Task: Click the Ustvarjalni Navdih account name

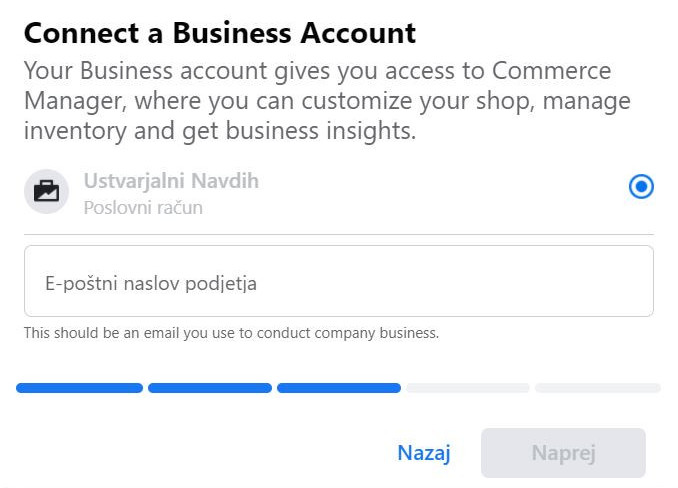Action: (x=171, y=181)
